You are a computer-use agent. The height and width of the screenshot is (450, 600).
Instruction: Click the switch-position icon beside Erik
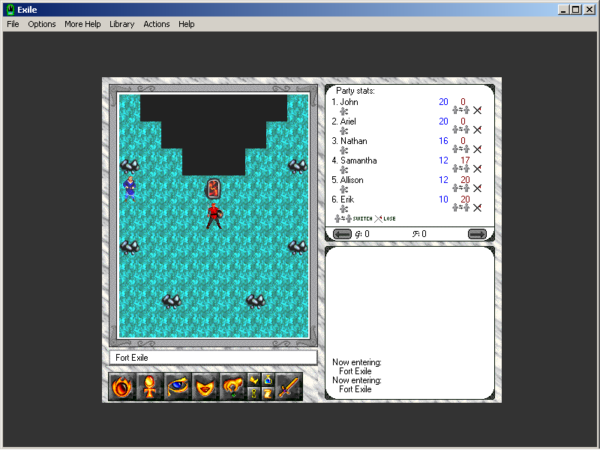pyautogui.click(x=461, y=208)
